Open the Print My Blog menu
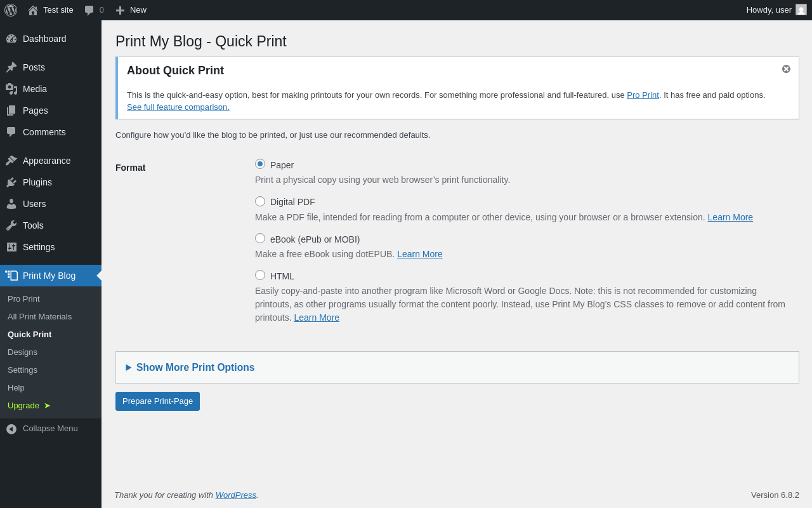 51,276
